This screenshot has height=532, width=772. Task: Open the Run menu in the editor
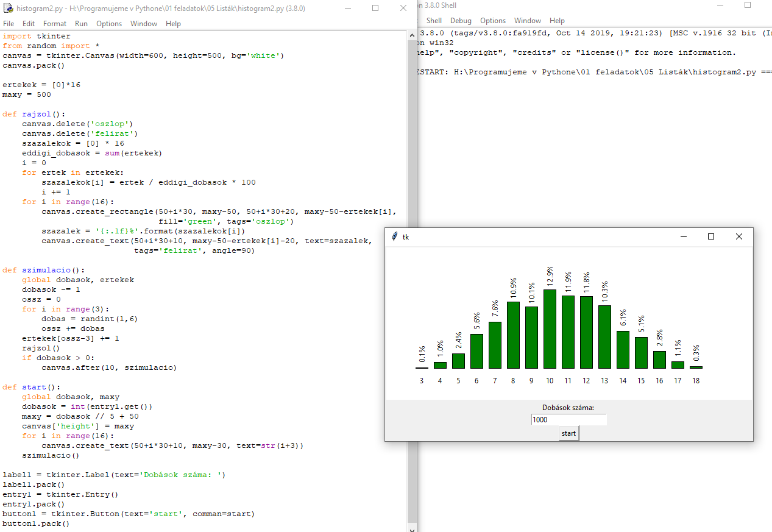click(x=81, y=24)
